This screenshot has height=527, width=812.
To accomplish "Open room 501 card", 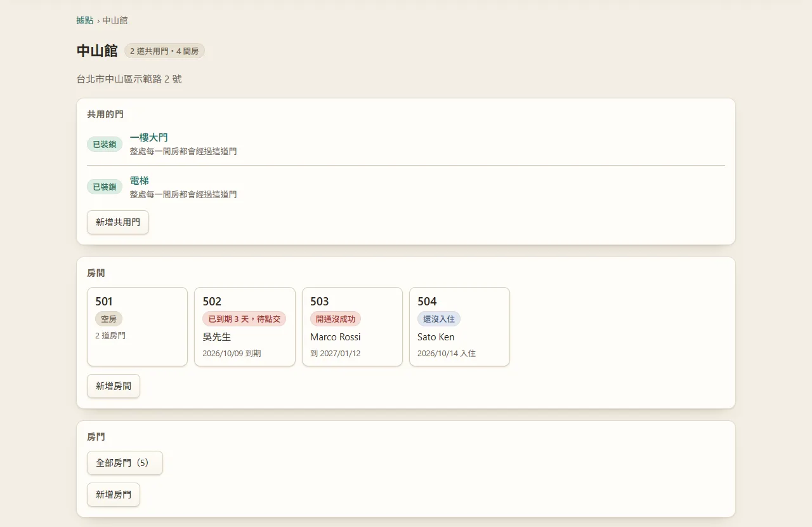I will (x=137, y=327).
